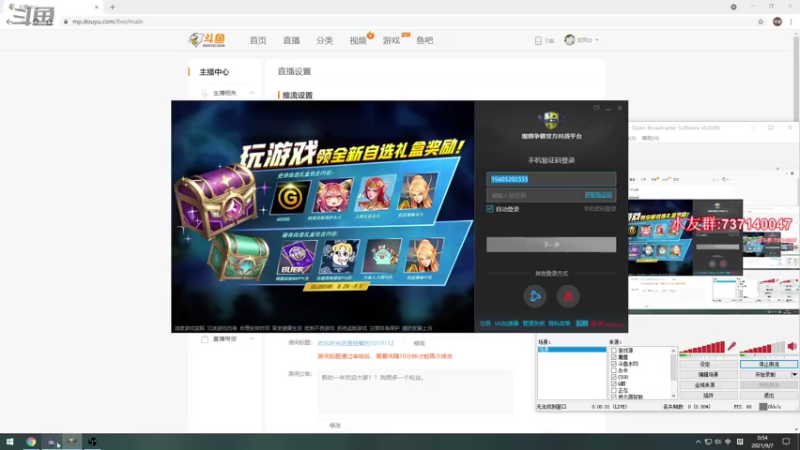Click the 修改 button next to room title
Screen dimensions: 800x450
tap(419, 343)
